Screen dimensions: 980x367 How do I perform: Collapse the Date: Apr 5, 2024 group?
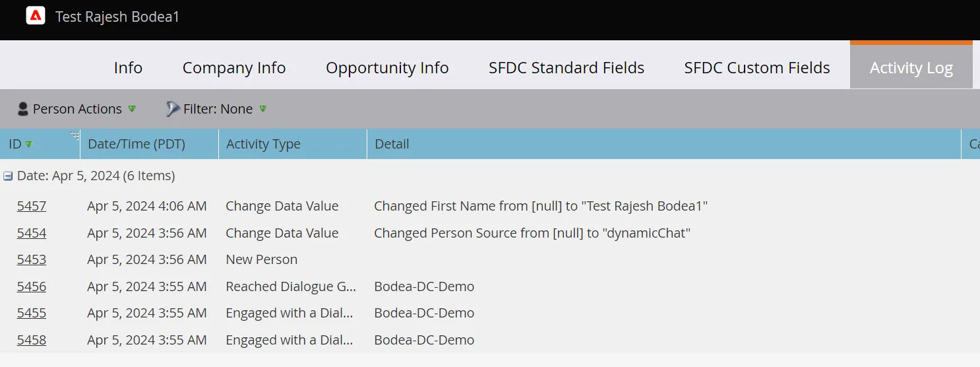pyautogui.click(x=8, y=176)
